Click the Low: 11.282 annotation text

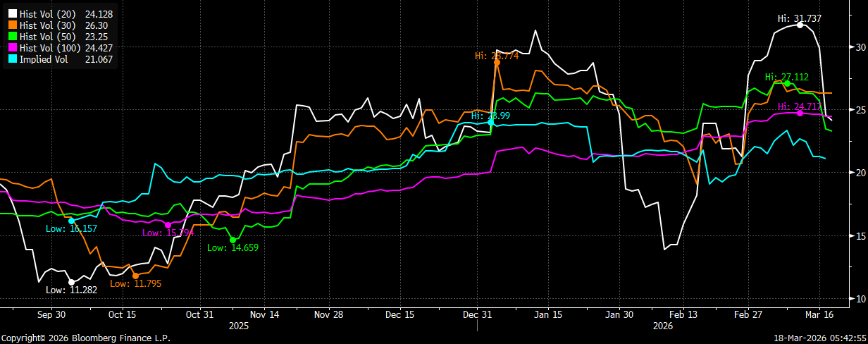[x=71, y=290]
